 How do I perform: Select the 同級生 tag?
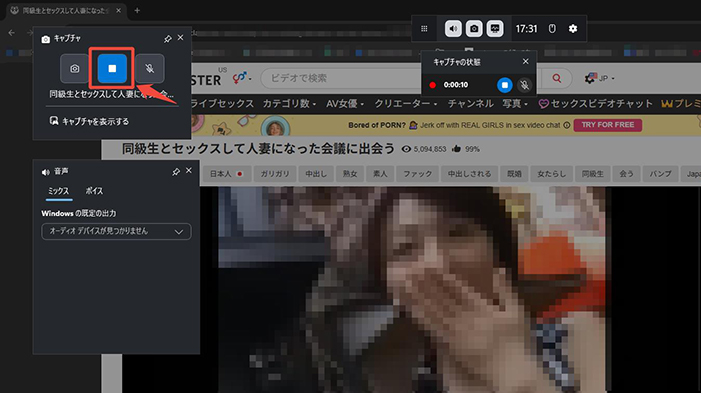coord(592,174)
